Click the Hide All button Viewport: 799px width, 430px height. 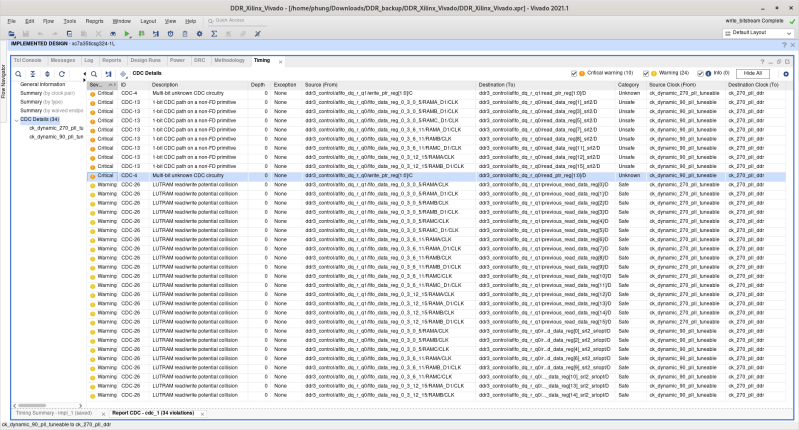coord(753,73)
